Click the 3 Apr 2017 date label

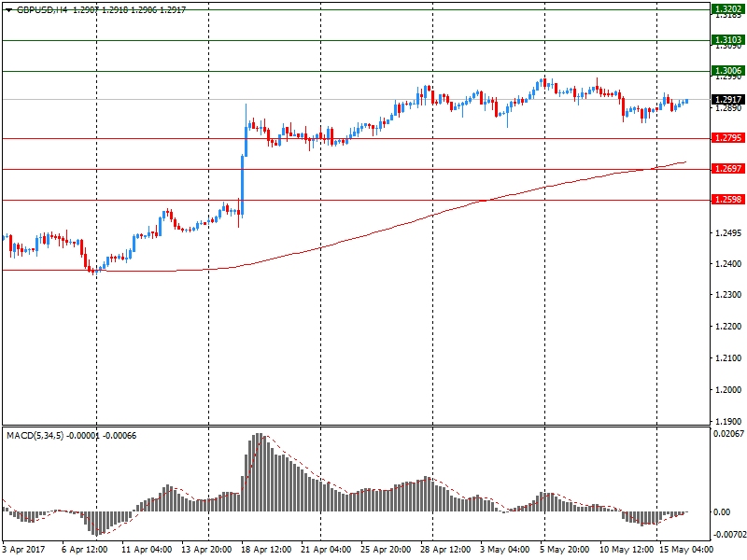[24, 550]
